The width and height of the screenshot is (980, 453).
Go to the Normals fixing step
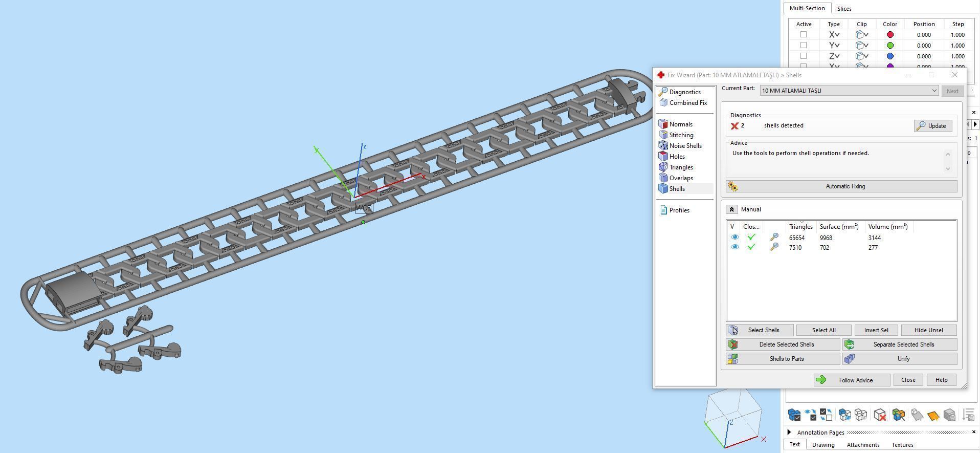[681, 124]
